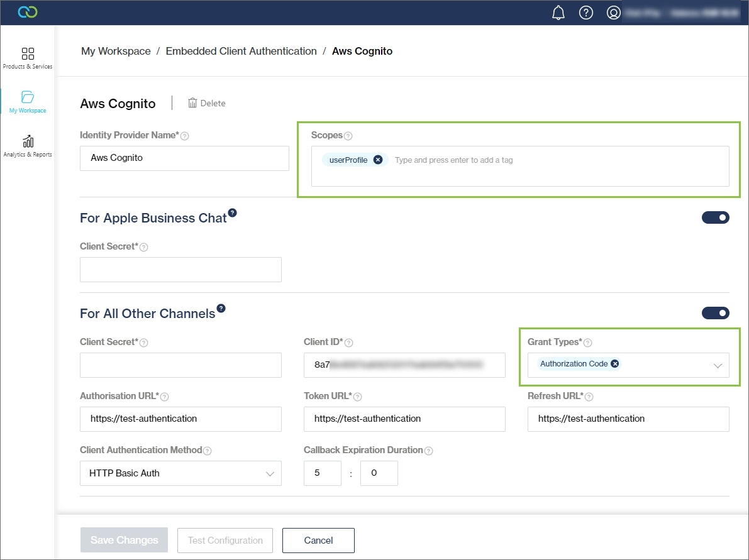Remove the Authorization Code grant type tag
The width and height of the screenshot is (749, 560).
click(x=615, y=364)
